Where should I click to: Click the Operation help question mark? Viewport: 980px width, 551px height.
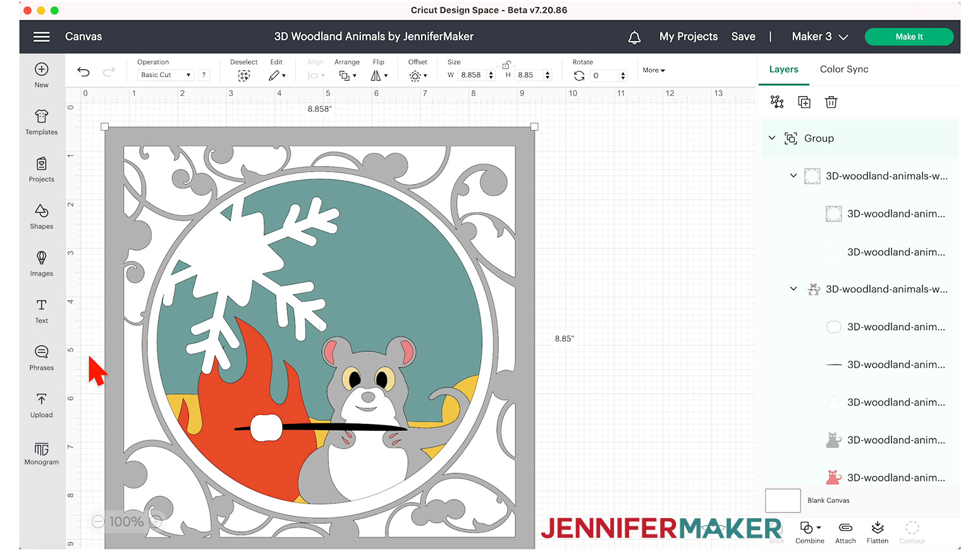[x=204, y=75]
